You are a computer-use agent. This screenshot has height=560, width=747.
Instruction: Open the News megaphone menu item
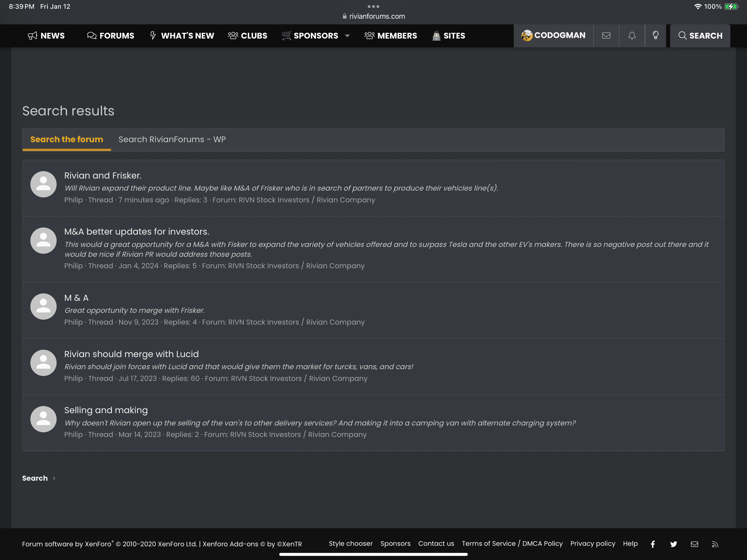pyautogui.click(x=46, y=36)
